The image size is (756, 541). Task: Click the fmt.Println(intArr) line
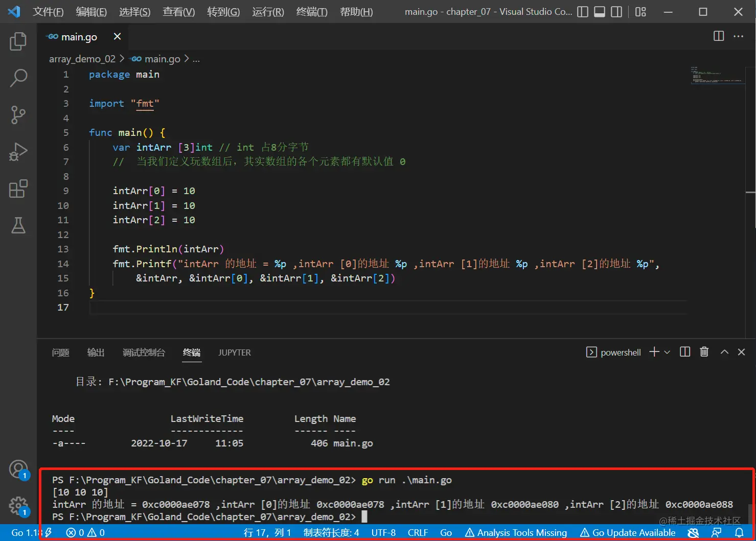click(168, 249)
